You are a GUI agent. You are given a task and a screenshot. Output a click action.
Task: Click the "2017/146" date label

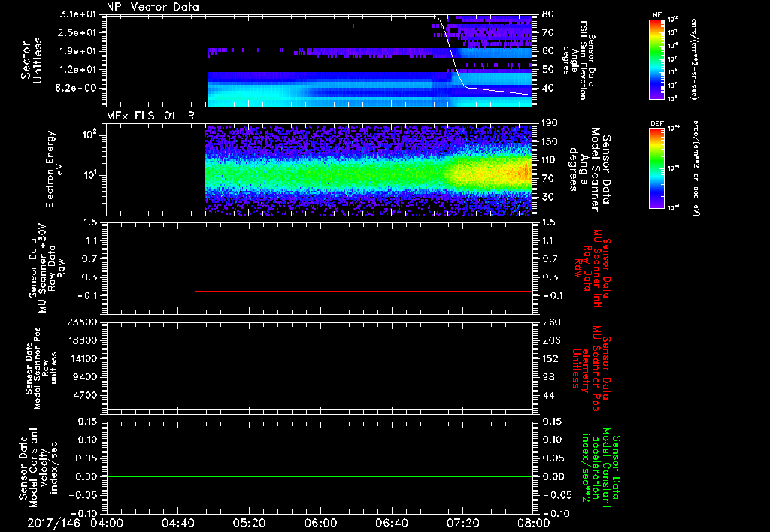pyautogui.click(x=53, y=523)
